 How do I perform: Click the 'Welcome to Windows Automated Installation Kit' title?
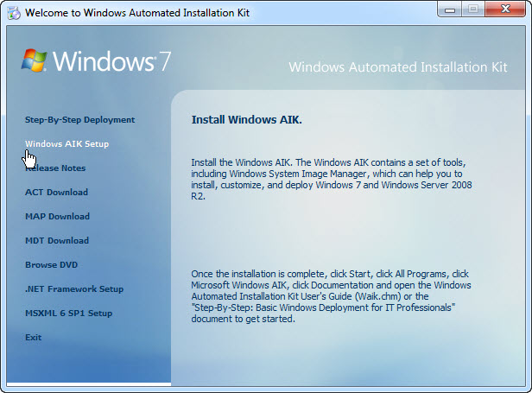(x=137, y=13)
